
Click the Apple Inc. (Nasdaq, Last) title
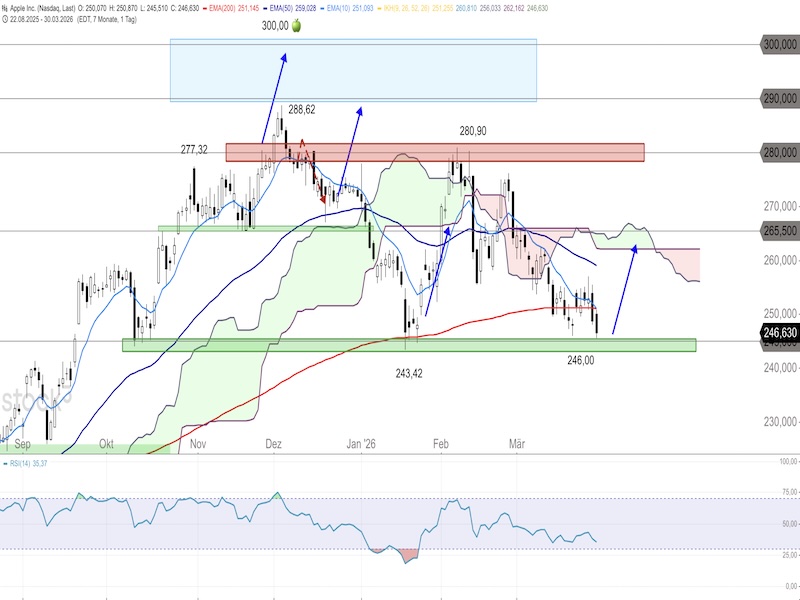(x=51, y=9)
